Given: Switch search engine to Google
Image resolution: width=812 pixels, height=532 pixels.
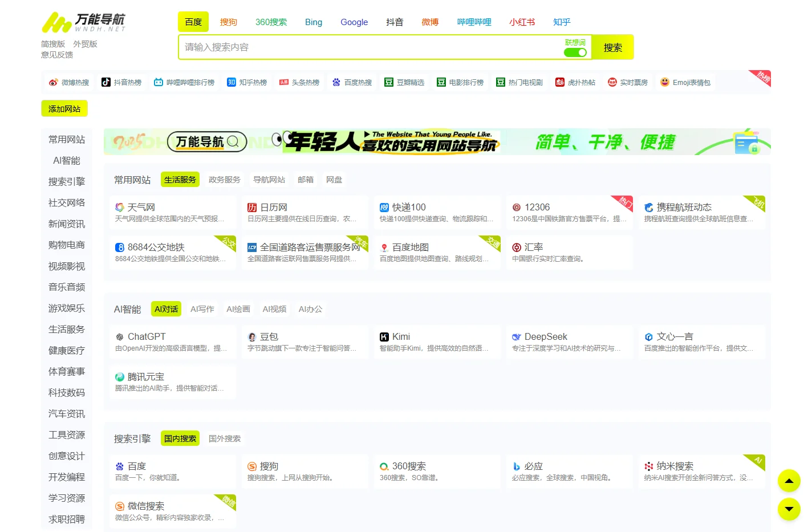Looking at the screenshot, I should coord(354,22).
